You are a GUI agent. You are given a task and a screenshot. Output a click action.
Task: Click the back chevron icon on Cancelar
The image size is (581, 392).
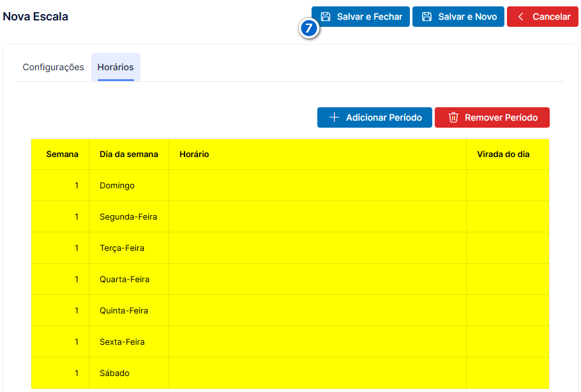[x=520, y=17]
